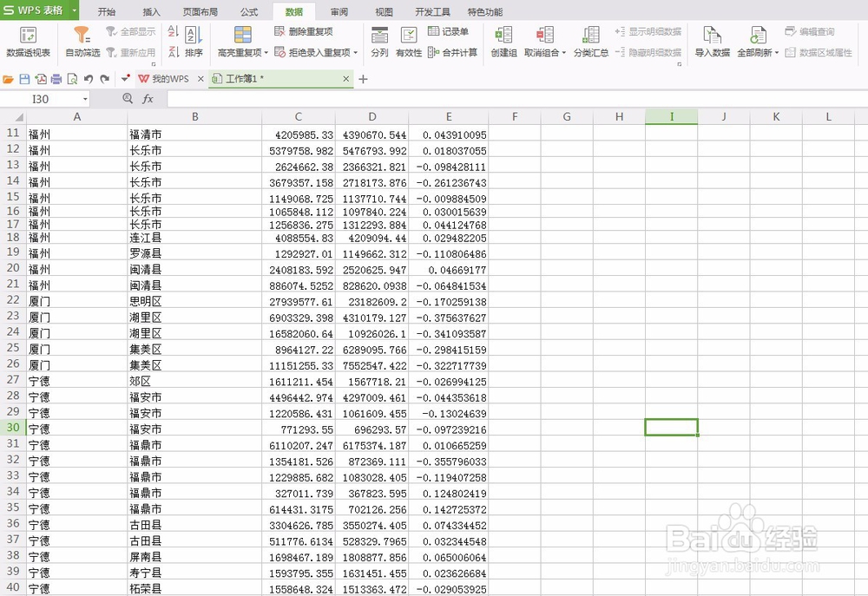Select column C header
Image resolution: width=868 pixels, height=596 pixels.
coord(299,117)
